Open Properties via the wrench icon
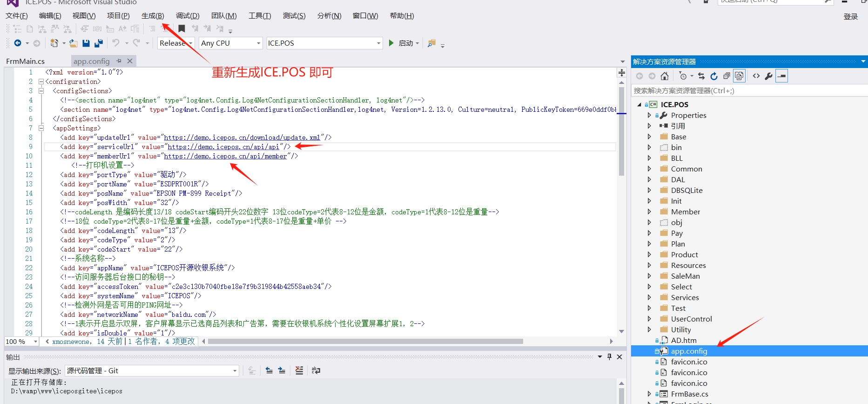Screen dimensions: 868x404 click(x=769, y=76)
